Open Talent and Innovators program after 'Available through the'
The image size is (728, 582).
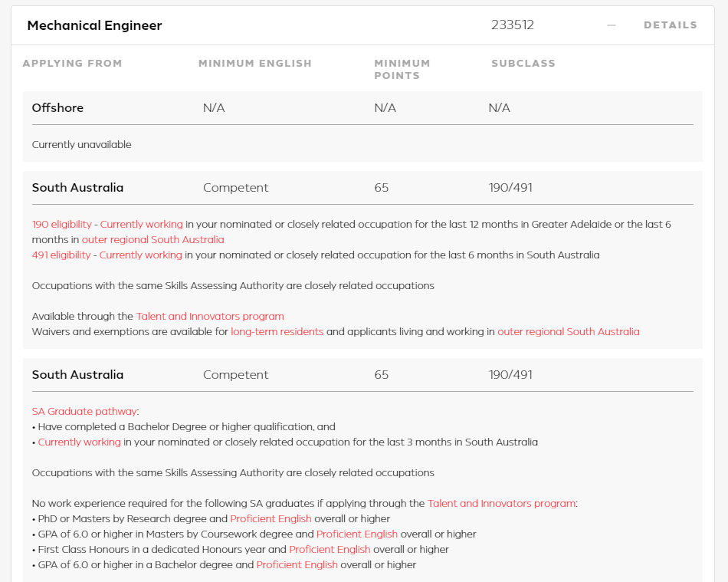coord(210,317)
